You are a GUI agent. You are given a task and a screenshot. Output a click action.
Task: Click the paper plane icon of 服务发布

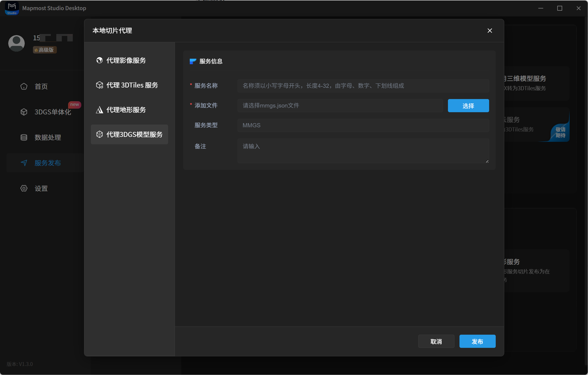point(24,163)
